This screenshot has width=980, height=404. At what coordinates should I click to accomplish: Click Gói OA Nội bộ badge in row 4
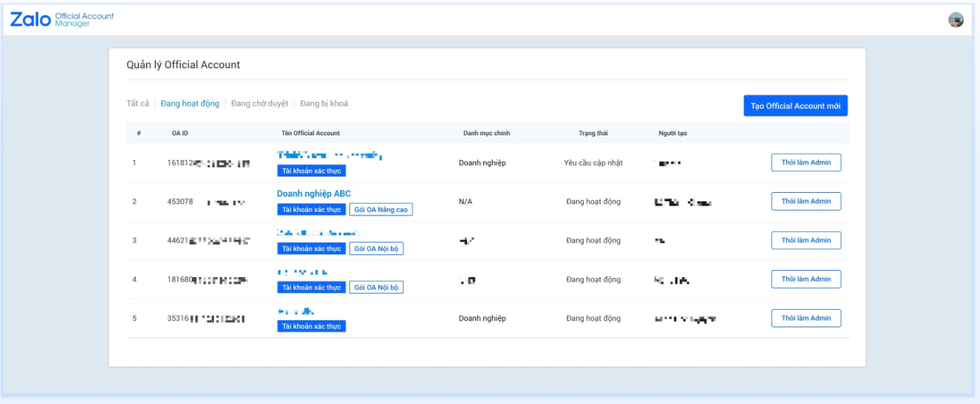(376, 288)
